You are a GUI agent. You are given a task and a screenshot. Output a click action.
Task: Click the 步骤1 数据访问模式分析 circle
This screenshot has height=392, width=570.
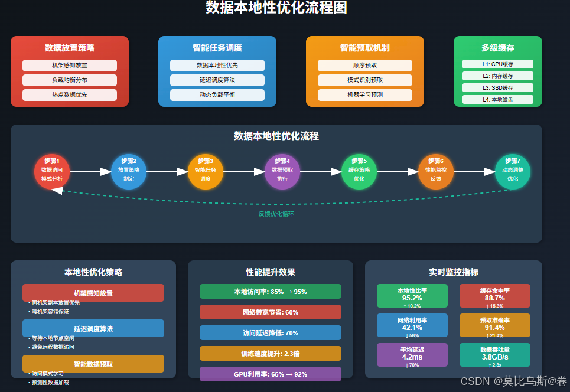point(52,171)
